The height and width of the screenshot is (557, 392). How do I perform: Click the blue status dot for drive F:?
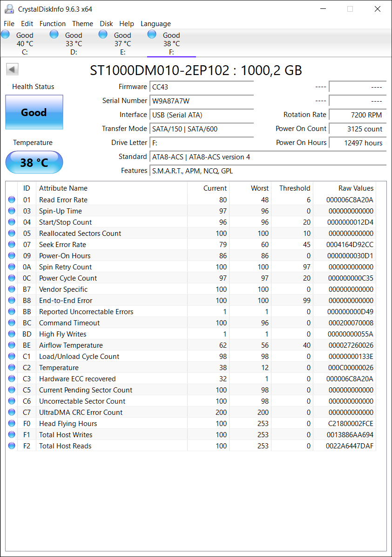click(151, 34)
